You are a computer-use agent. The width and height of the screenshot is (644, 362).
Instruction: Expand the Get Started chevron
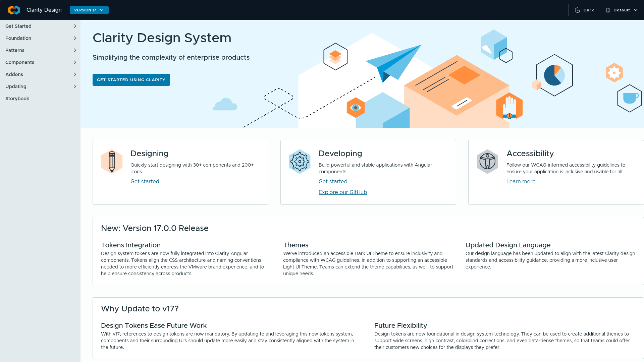(x=75, y=26)
